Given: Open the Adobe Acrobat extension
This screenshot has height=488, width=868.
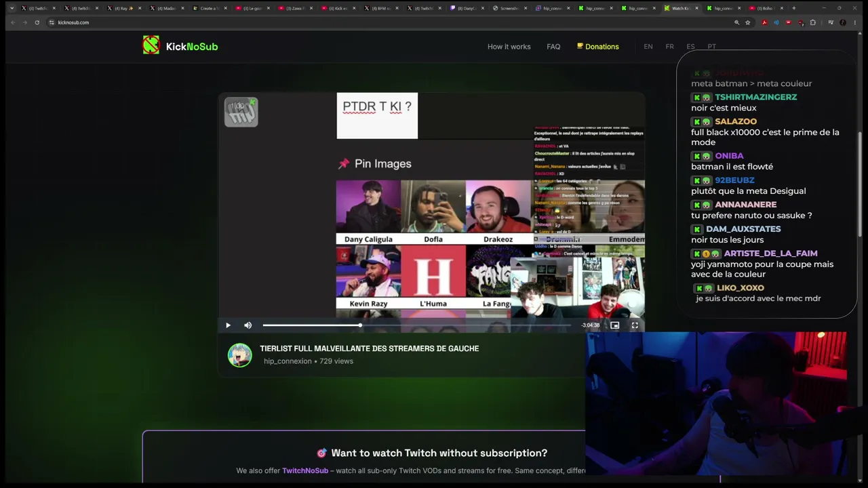Looking at the screenshot, I should [764, 22].
